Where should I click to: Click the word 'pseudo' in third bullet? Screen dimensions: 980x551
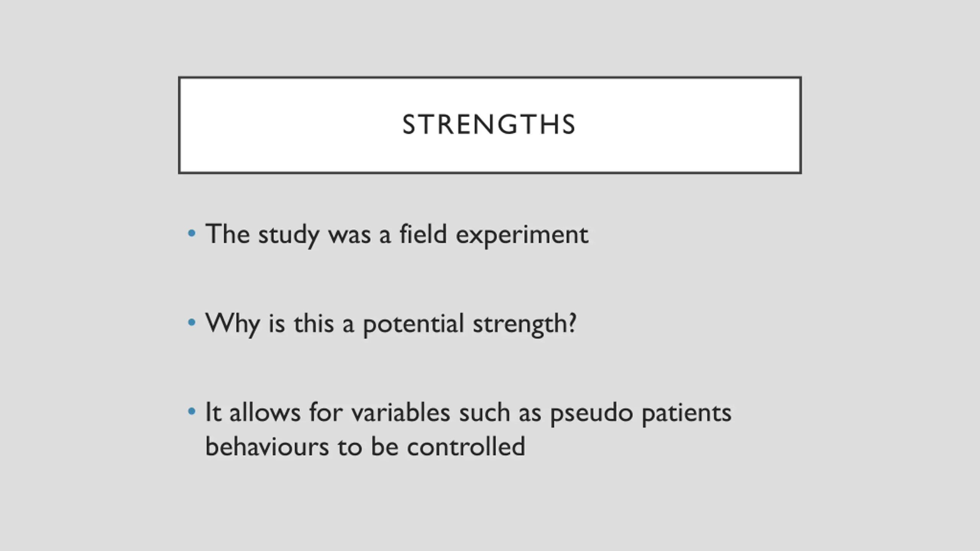tap(591, 414)
